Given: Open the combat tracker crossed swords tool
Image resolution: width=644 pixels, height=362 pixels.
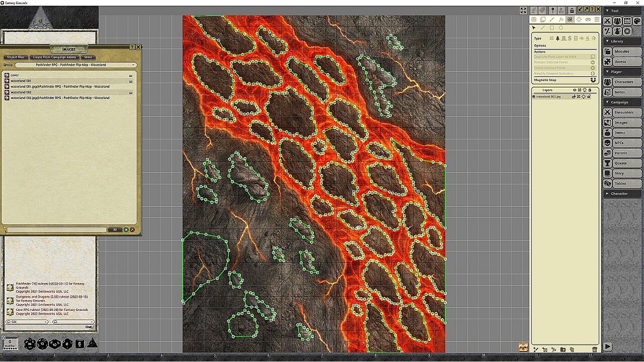Looking at the screenshot, I should [608, 21].
